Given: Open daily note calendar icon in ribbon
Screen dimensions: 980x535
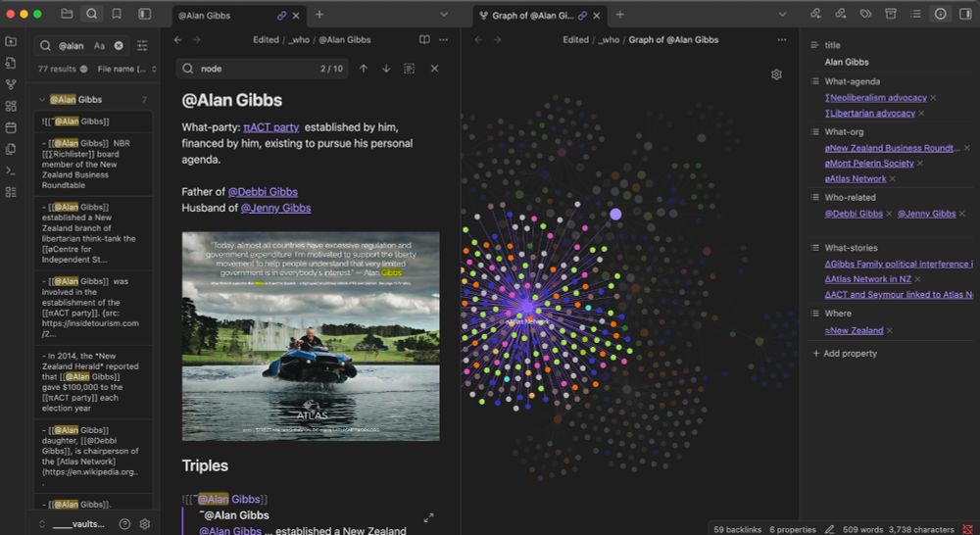Looking at the screenshot, I should pos(11,127).
